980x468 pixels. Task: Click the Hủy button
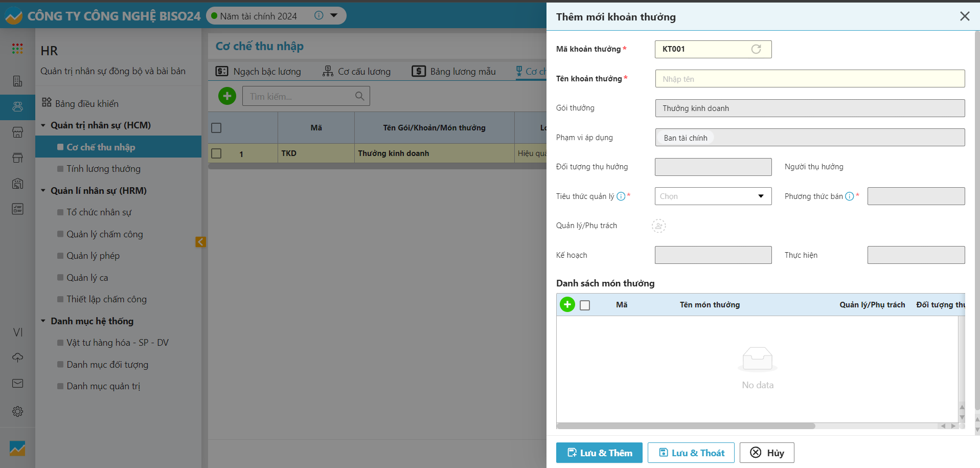pyautogui.click(x=766, y=453)
